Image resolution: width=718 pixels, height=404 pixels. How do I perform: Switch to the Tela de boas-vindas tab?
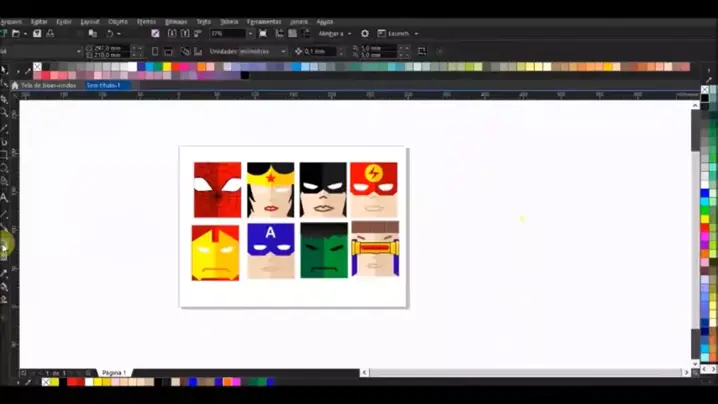coord(49,85)
